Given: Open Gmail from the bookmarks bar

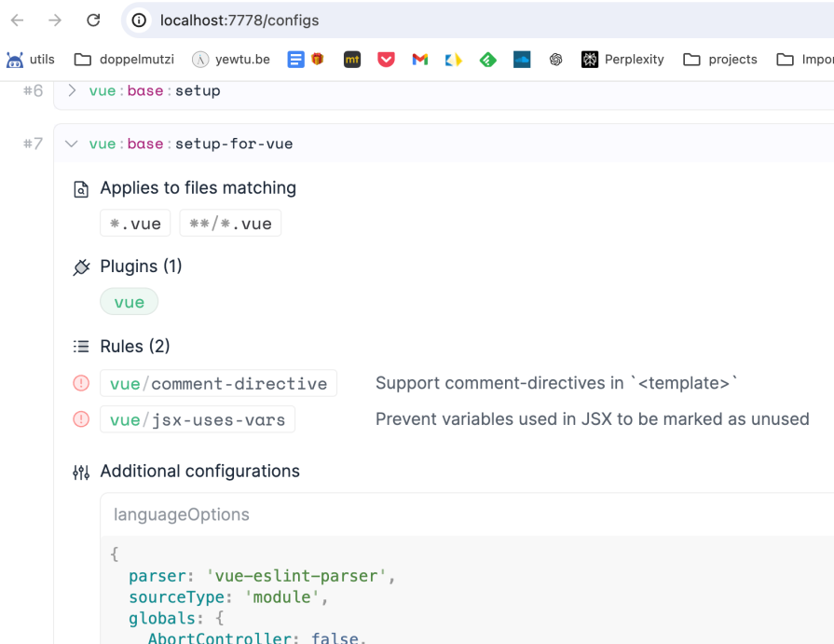Looking at the screenshot, I should pyautogui.click(x=419, y=58).
